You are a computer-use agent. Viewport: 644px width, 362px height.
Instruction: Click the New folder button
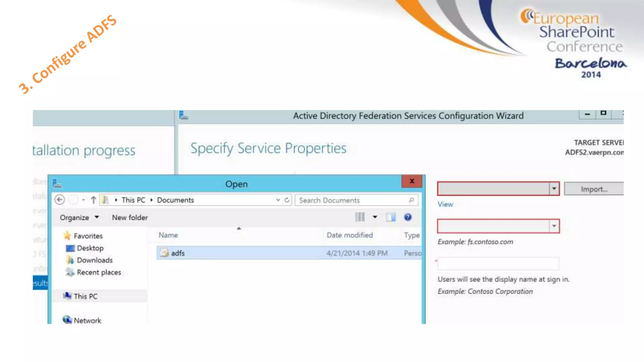tap(130, 217)
